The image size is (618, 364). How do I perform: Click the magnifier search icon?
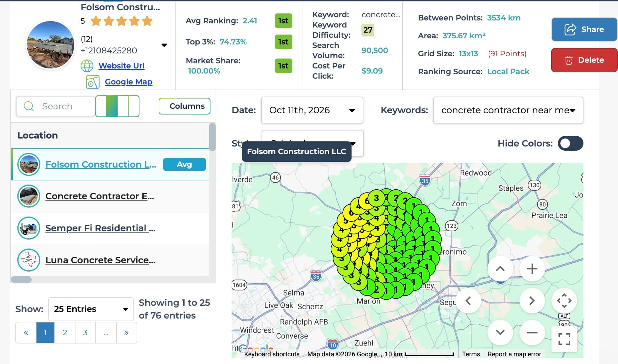(x=29, y=106)
